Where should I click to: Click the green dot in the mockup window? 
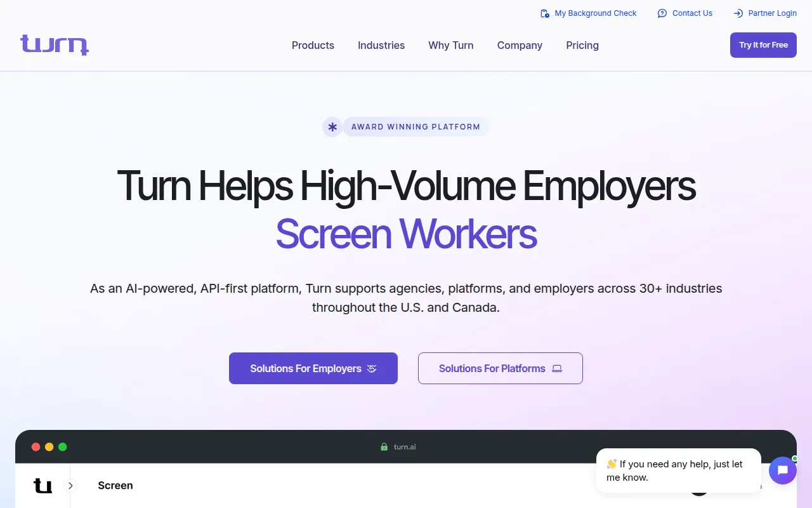tap(63, 447)
